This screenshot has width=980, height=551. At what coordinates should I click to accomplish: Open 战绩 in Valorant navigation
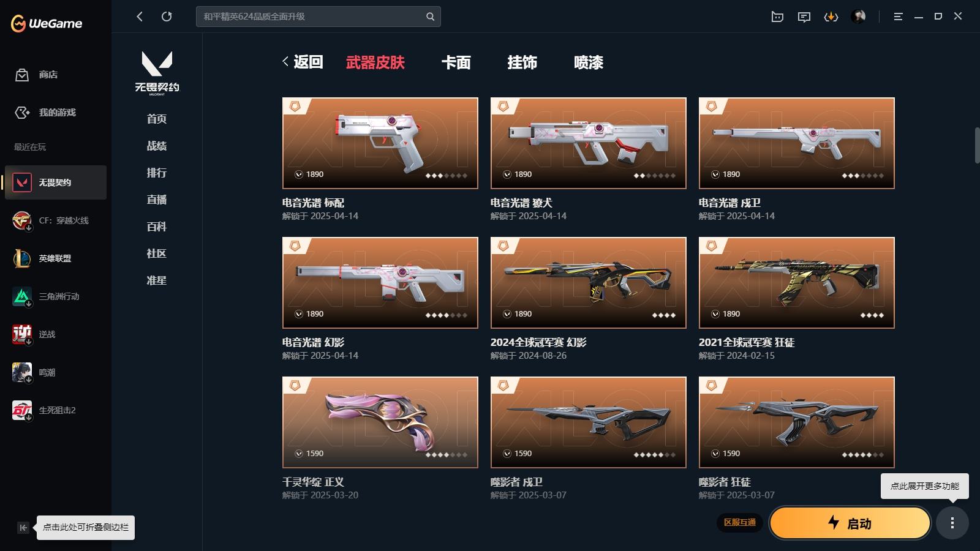[x=157, y=146]
